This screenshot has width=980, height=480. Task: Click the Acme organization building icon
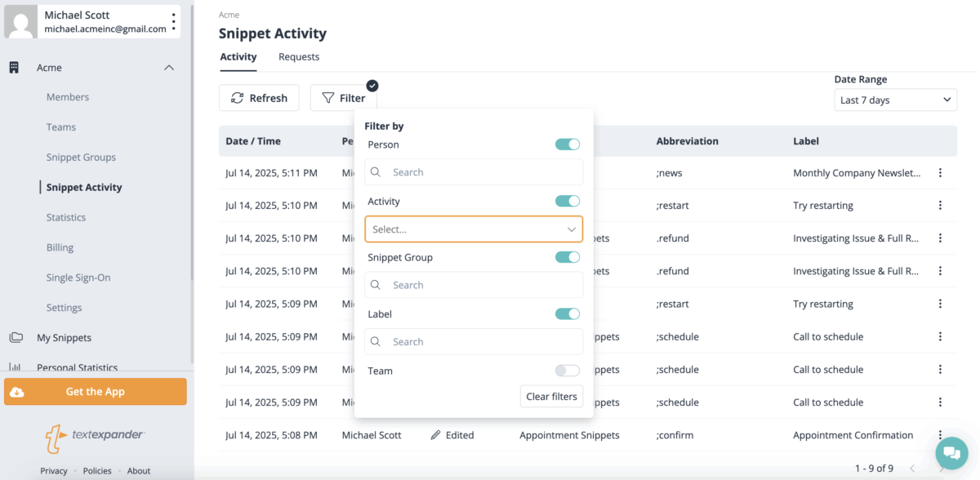pyautogui.click(x=14, y=68)
